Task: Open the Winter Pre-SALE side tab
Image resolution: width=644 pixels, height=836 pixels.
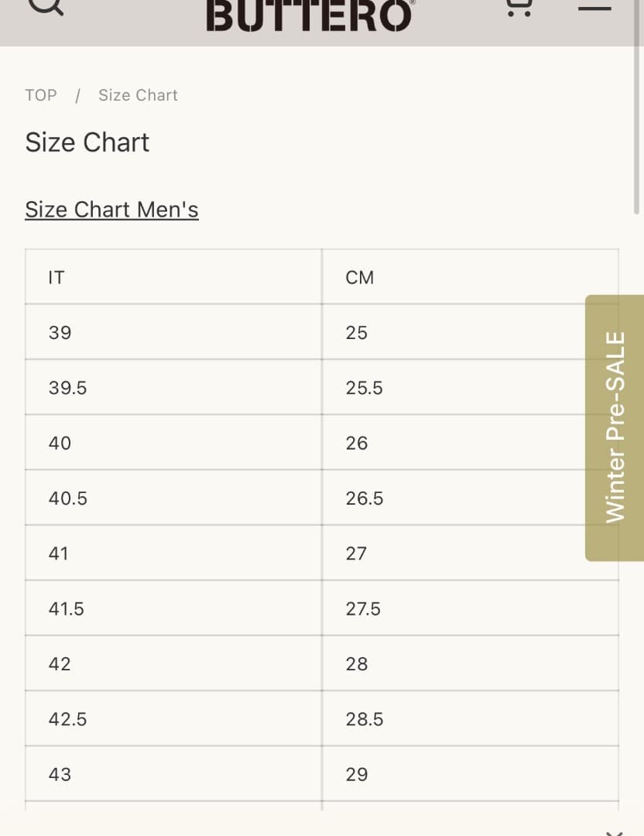Action: 615,427
